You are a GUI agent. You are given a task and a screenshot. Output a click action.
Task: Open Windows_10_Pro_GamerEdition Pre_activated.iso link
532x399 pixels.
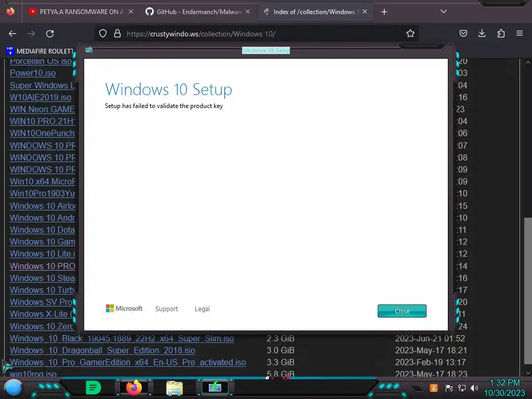128,362
